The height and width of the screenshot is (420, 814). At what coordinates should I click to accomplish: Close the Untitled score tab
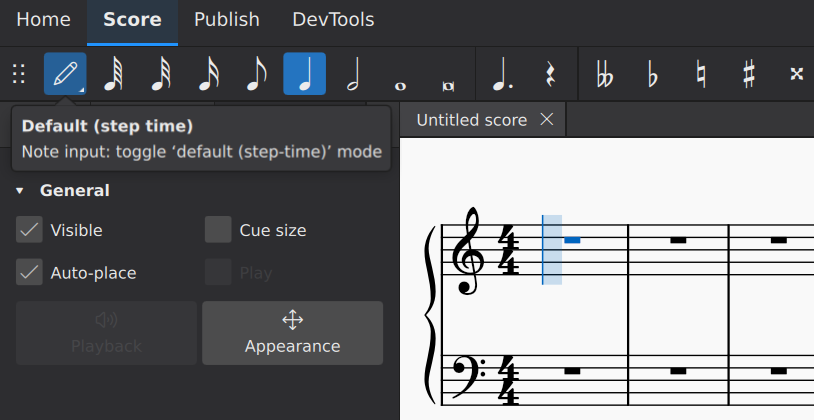(x=546, y=119)
